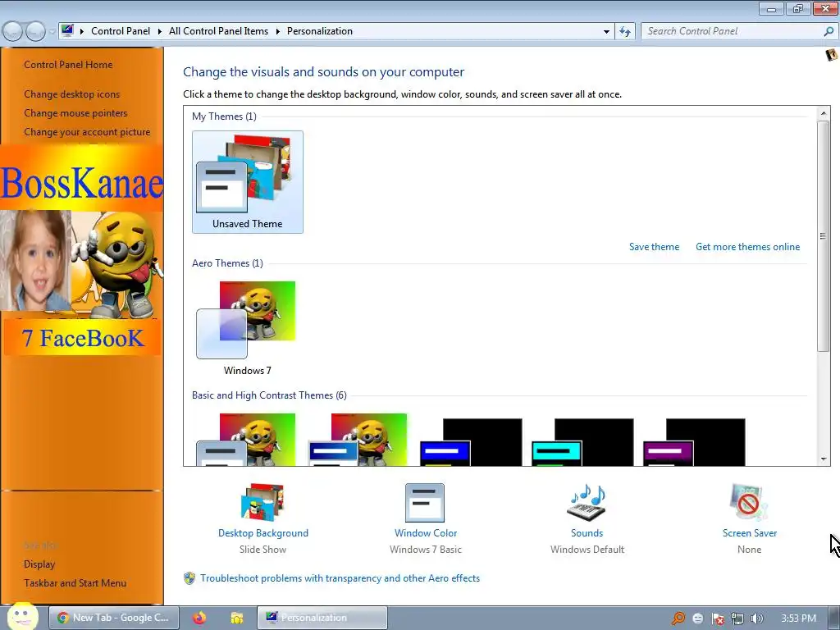The width and height of the screenshot is (840, 630).
Task: Click the Window Color text link
Action: pyautogui.click(x=426, y=533)
